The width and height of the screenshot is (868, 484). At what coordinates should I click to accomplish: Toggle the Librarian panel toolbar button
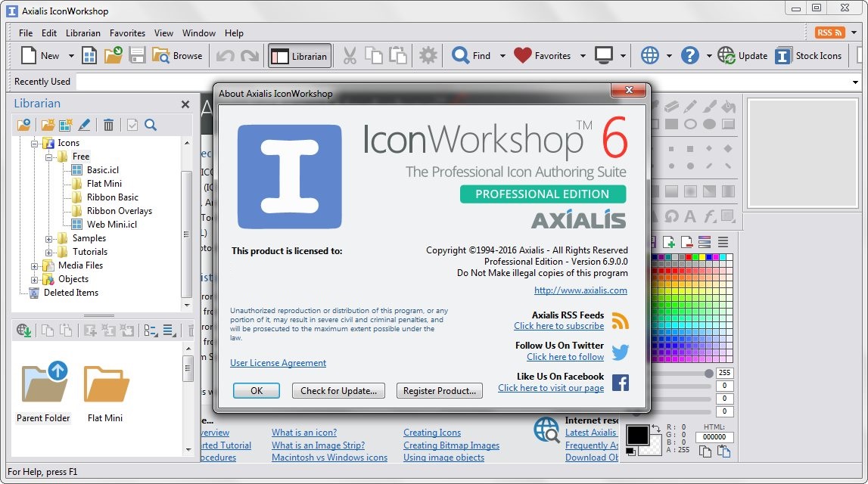point(300,56)
